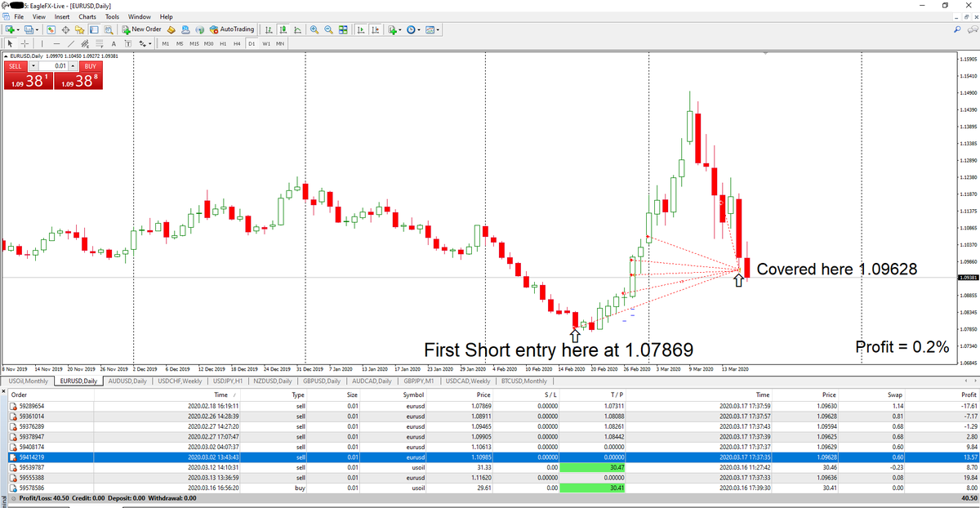Screen dimensions: 980x508
Task: Switch to M15 timeframe
Action: (x=194, y=43)
